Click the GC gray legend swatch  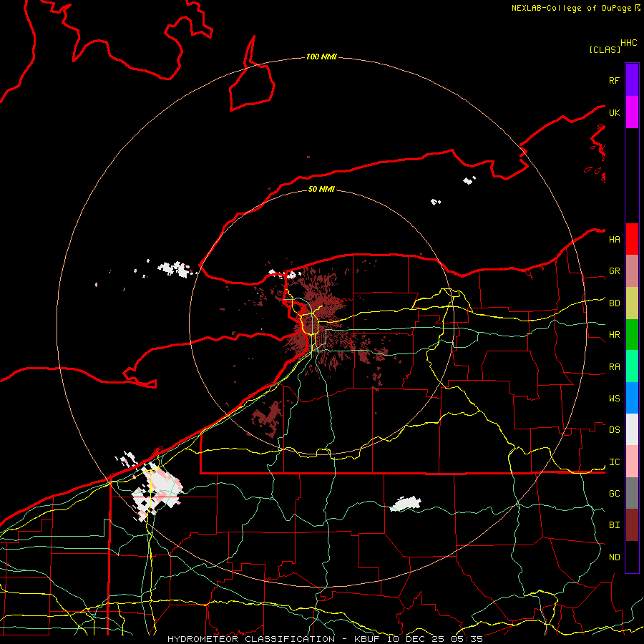pyautogui.click(x=632, y=493)
